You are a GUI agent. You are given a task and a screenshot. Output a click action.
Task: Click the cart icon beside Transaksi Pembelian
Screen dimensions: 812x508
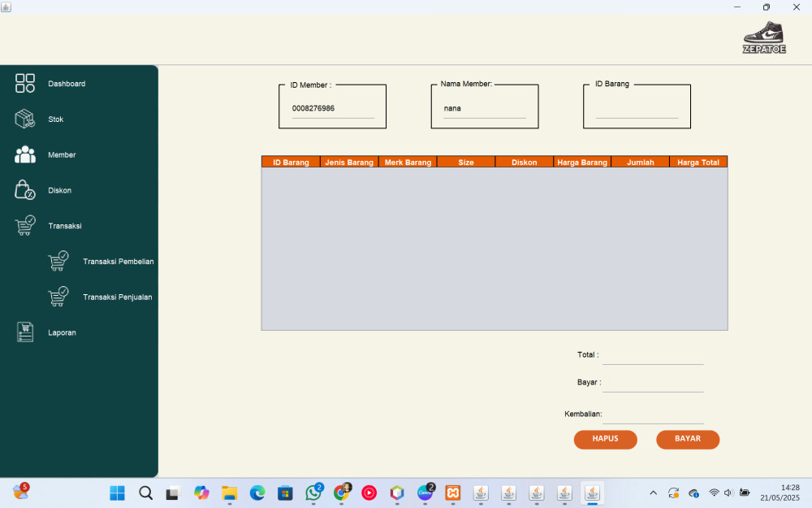click(x=58, y=261)
